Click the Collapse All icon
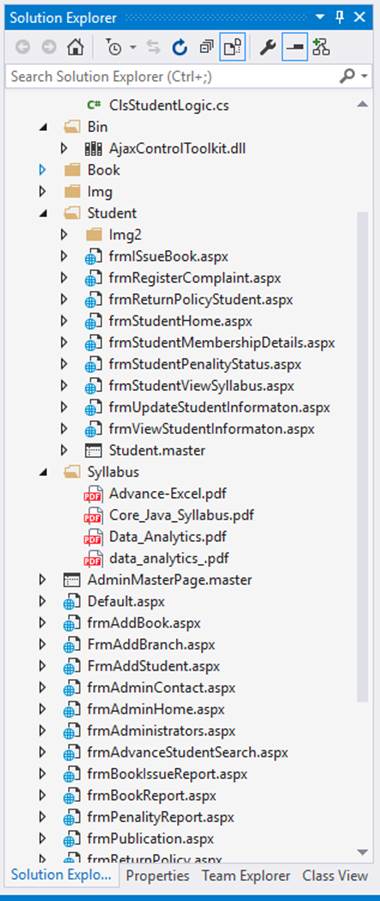 click(x=206, y=47)
